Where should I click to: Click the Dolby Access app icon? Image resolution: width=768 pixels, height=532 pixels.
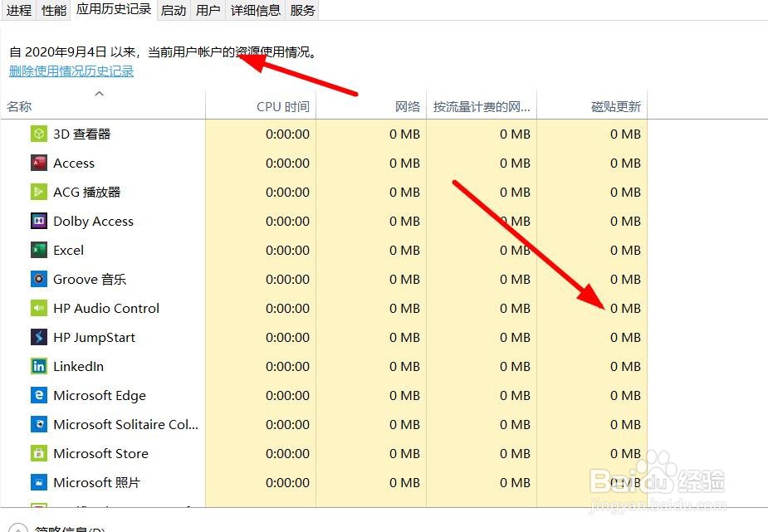pos(39,221)
